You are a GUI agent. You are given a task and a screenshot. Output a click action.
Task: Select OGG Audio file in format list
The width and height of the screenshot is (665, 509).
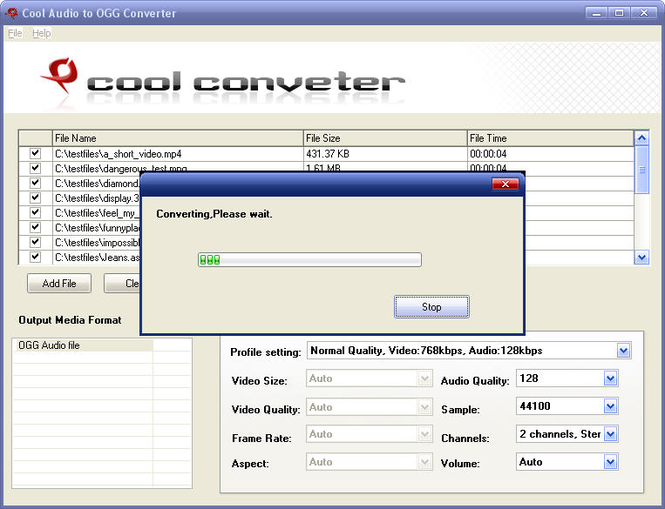(83, 345)
